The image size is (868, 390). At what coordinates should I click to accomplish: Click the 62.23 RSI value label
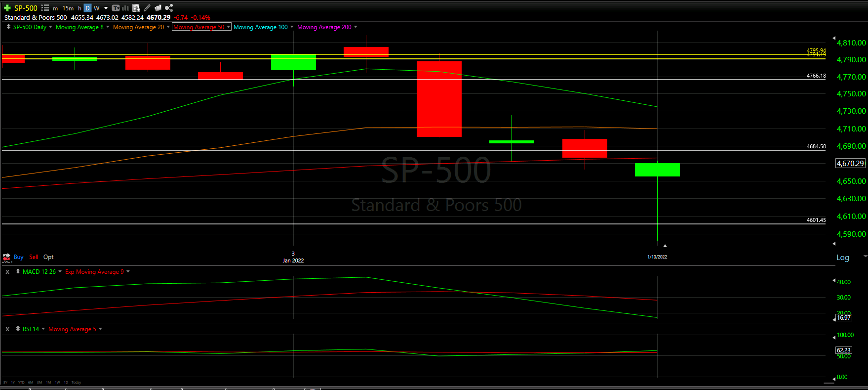844,350
